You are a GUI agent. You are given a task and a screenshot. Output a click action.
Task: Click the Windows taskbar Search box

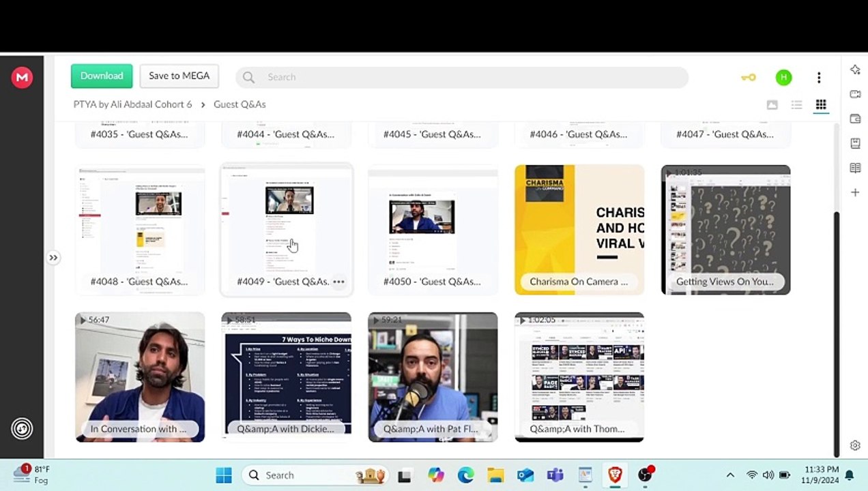coord(315,475)
